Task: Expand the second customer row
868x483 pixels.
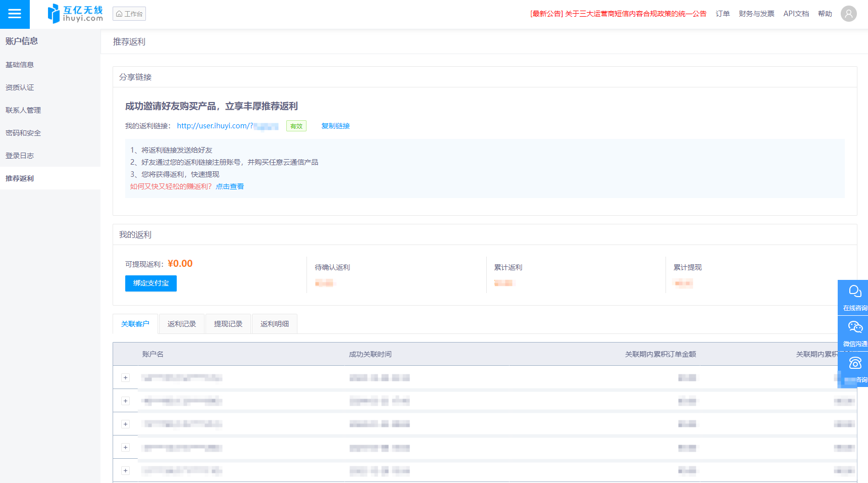Action: 126,401
